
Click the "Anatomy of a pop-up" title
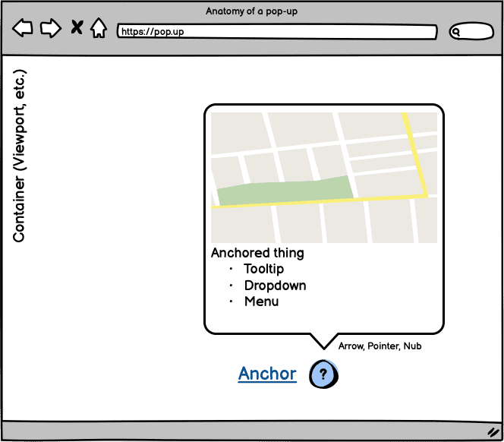click(252, 11)
